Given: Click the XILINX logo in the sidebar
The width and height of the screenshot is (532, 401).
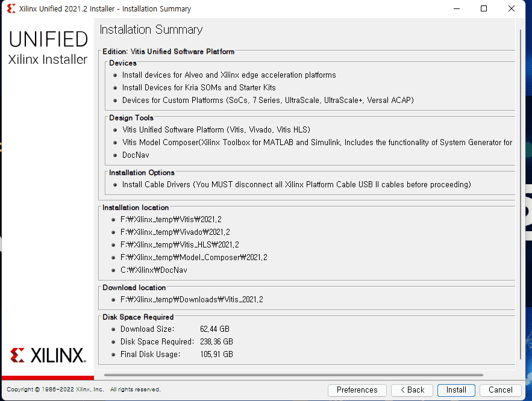Looking at the screenshot, I should pyautogui.click(x=48, y=355).
